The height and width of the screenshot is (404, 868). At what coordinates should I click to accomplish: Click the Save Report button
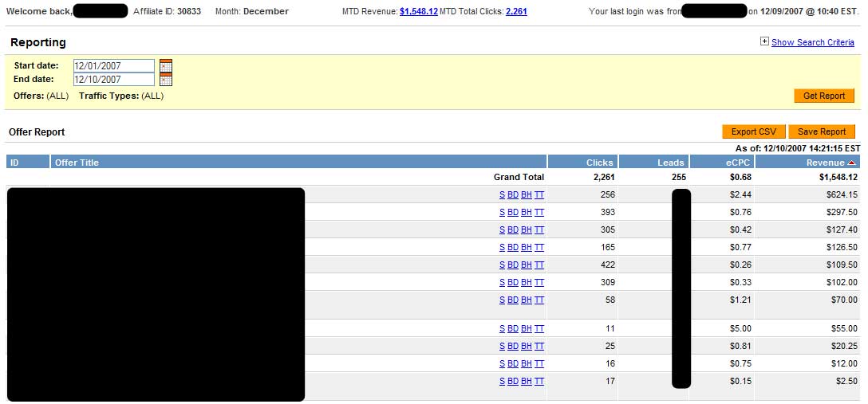pos(822,131)
